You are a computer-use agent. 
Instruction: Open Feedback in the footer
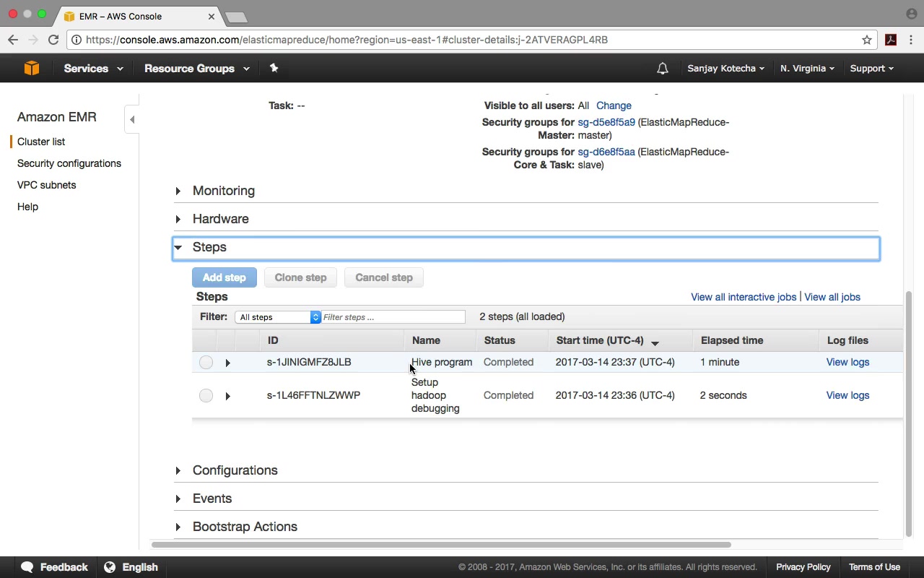(x=55, y=567)
